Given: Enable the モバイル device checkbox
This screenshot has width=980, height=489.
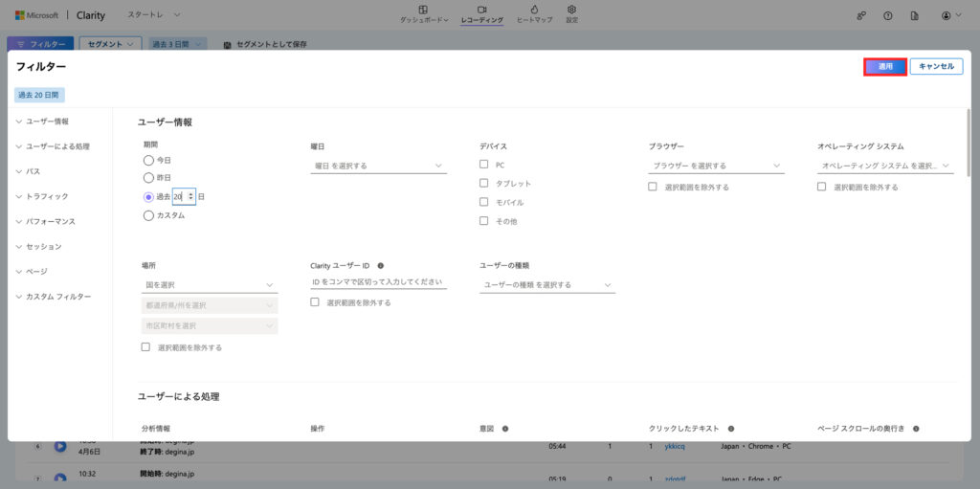Looking at the screenshot, I should pos(484,202).
